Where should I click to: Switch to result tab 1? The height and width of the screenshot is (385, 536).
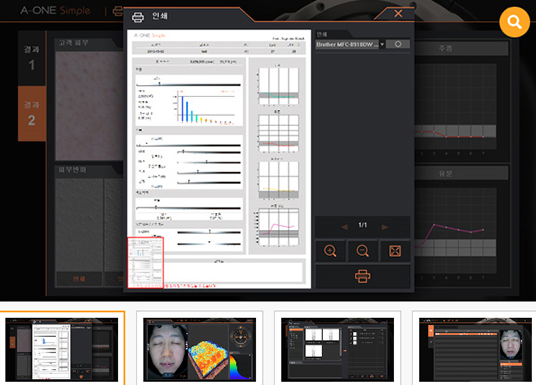click(x=32, y=58)
